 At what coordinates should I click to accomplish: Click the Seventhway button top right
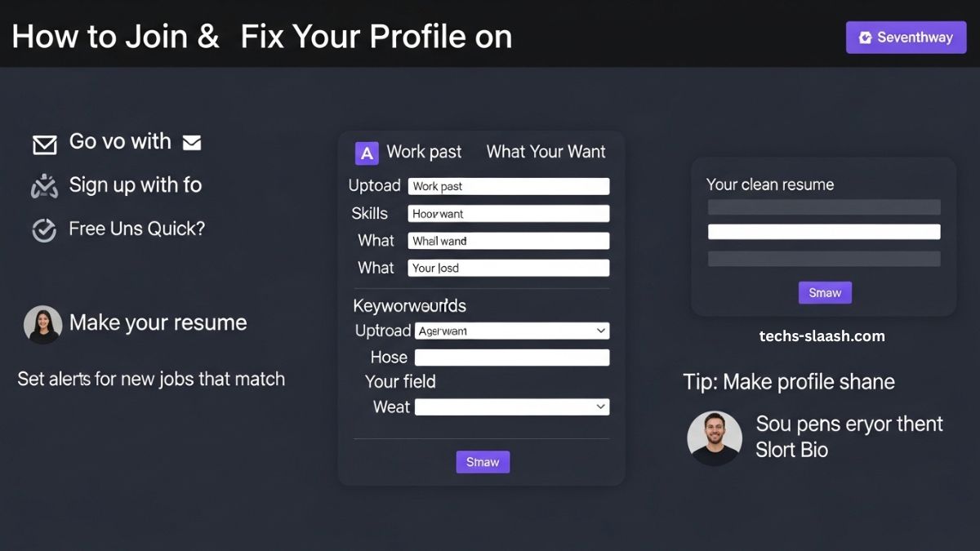[906, 37]
